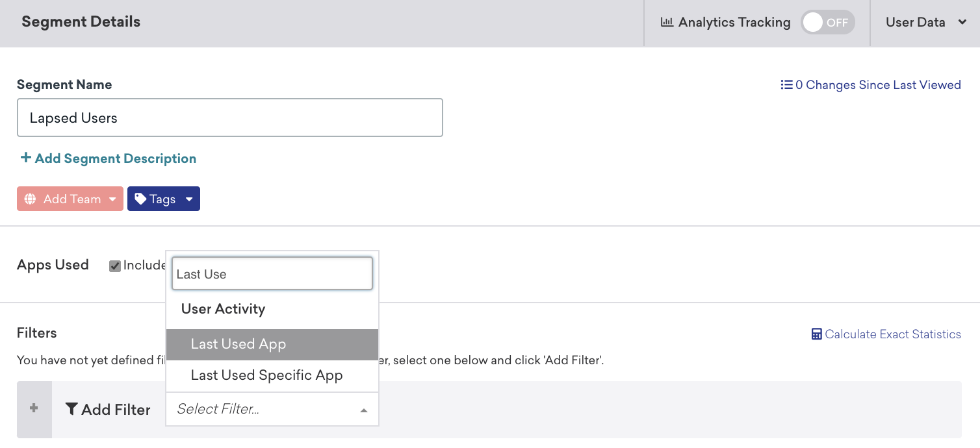The width and height of the screenshot is (980, 448).
Task: Click the plus icon before Add Segment Description
Action: 26,158
